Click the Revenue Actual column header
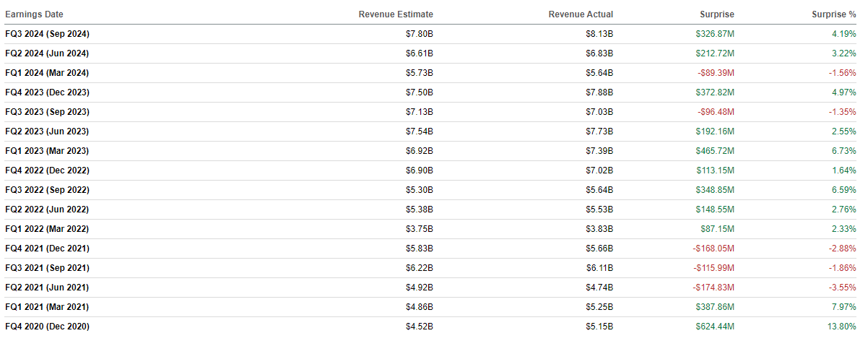Screen dimensions: 868x341 (581, 14)
